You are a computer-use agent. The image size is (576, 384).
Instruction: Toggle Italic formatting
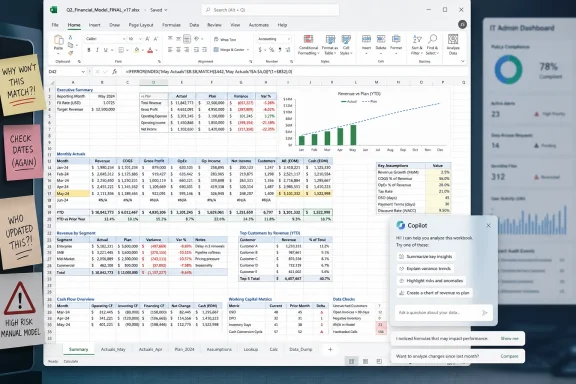tap(97, 50)
